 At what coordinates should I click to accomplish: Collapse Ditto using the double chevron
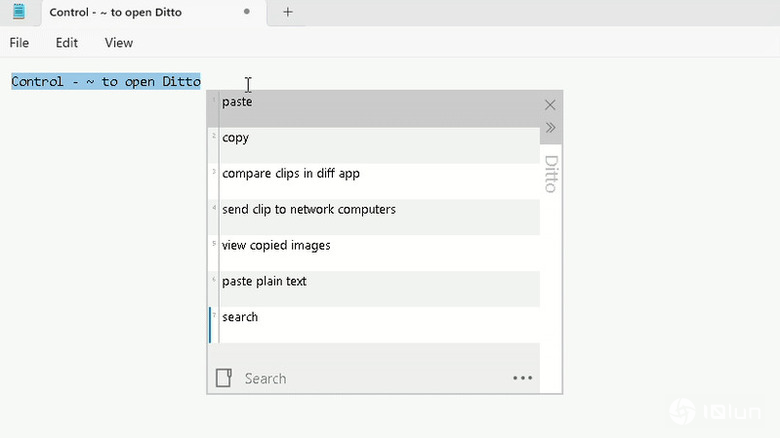click(550, 127)
